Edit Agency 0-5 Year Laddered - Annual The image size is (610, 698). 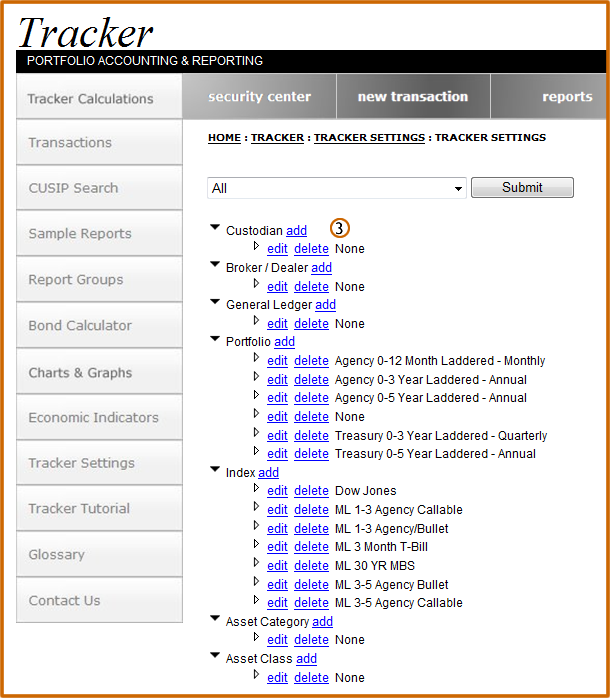(x=277, y=398)
